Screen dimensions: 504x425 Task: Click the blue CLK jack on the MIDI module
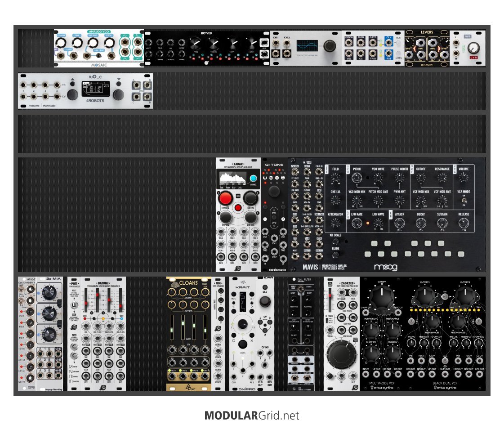click(x=389, y=43)
